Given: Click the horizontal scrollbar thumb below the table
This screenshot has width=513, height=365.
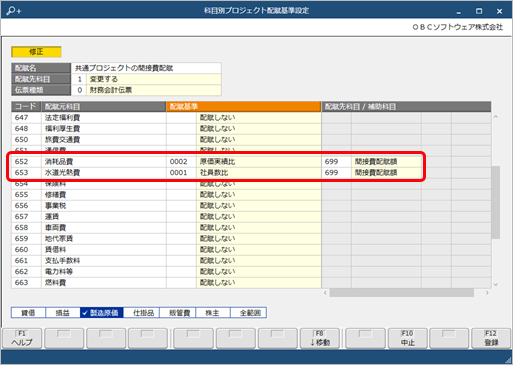Looking at the screenshot, I should point(402,293).
